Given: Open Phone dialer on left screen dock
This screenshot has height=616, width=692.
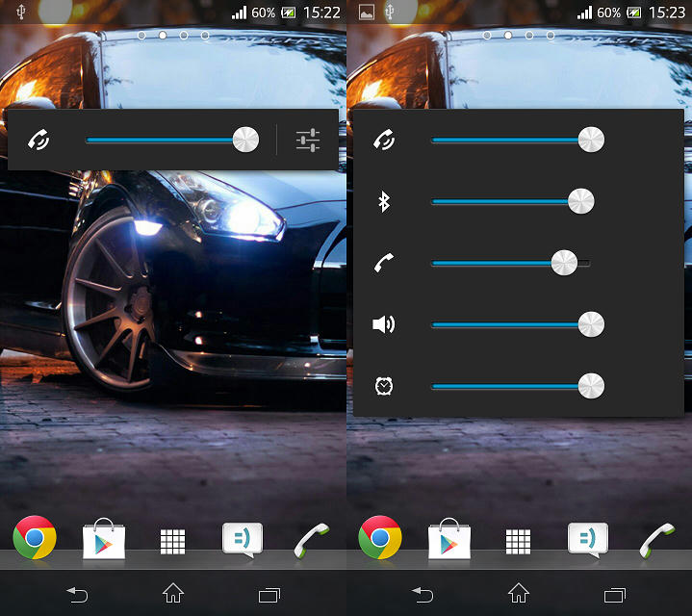Looking at the screenshot, I should tap(311, 540).
